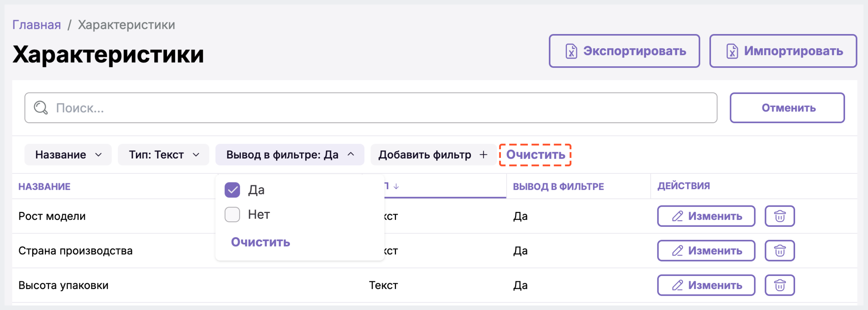This screenshot has width=868, height=310.
Task: Delete Высота упаковки row via trash icon
Action: [x=780, y=285]
